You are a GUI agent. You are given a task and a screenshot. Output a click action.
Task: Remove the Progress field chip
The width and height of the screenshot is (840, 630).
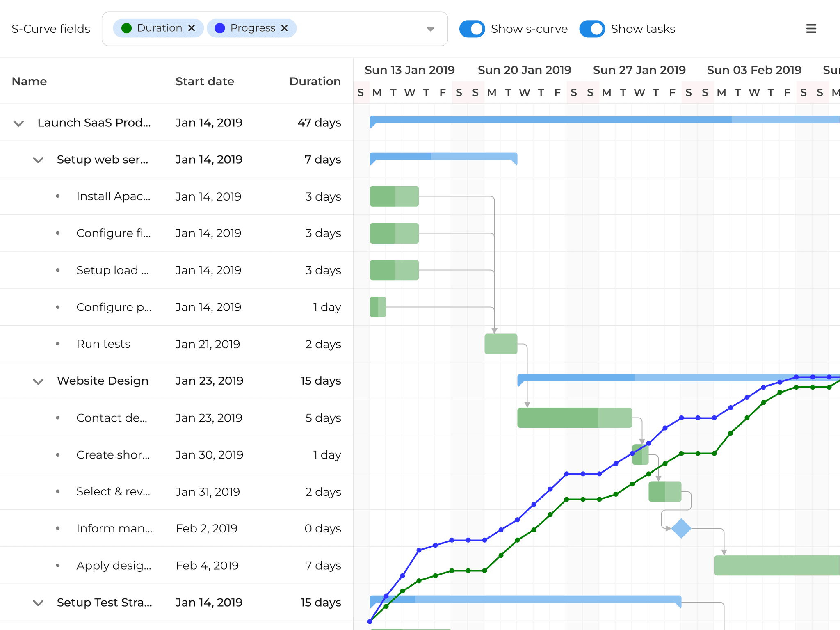coord(284,28)
